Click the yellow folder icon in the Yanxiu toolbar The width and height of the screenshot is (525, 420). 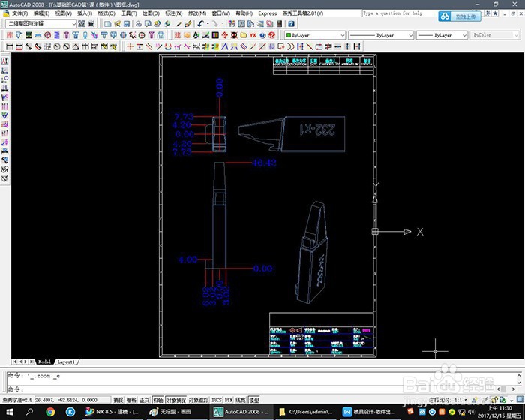244,35
